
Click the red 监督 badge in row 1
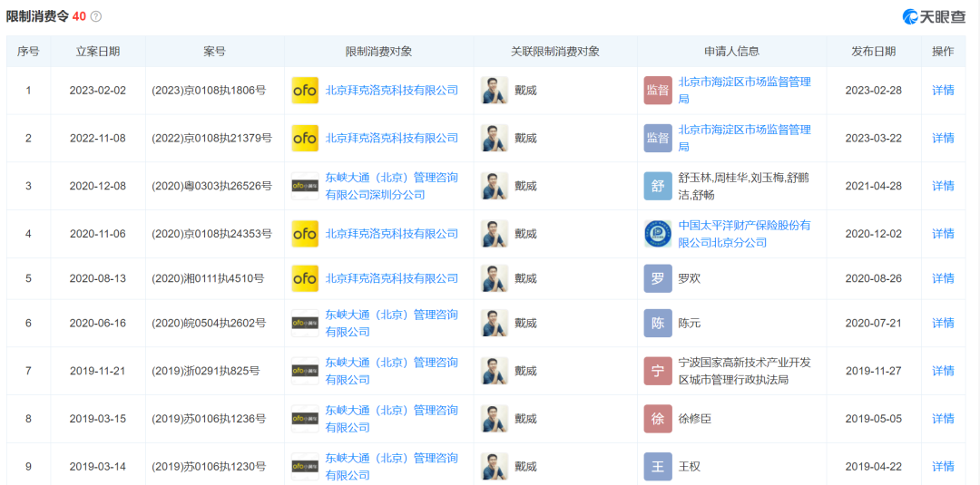point(658,91)
